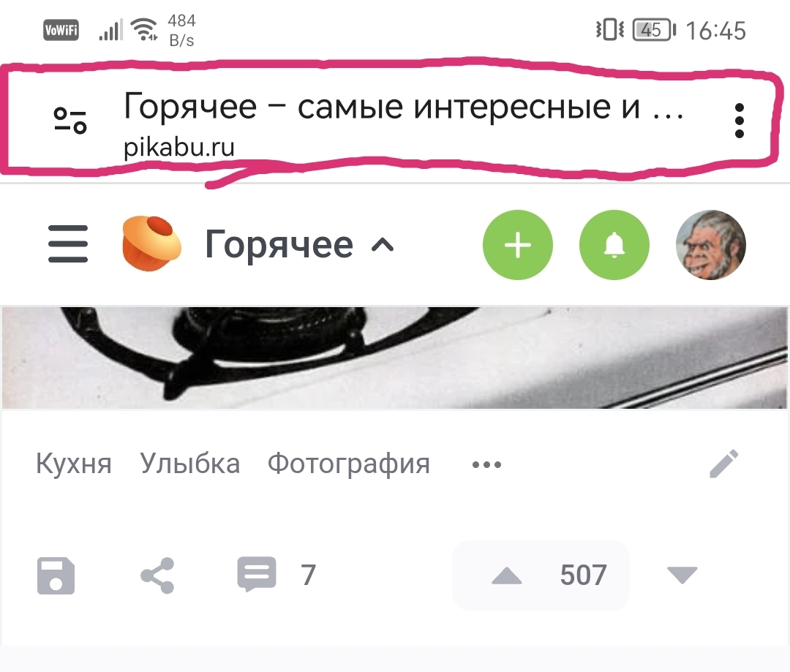
Task: Open notifications via the bell icon
Action: tap(614, 245)
